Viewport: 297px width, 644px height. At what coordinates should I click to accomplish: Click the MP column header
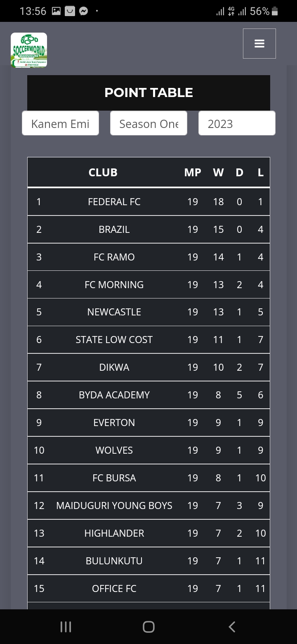tap(193, 172)
